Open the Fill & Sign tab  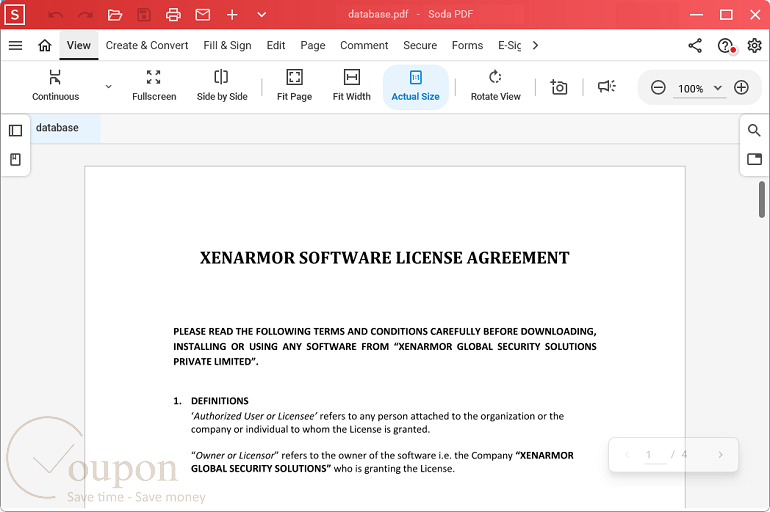pos(227,45)
